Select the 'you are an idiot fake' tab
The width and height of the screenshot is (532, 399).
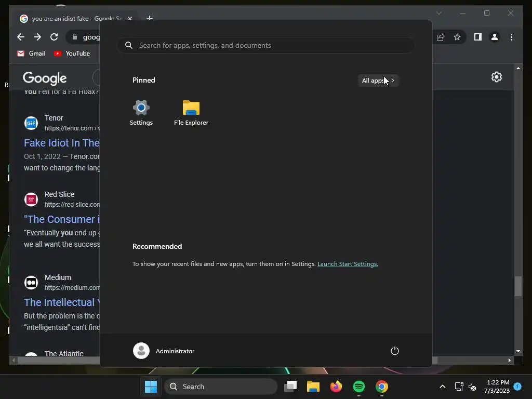coord(73,19)
